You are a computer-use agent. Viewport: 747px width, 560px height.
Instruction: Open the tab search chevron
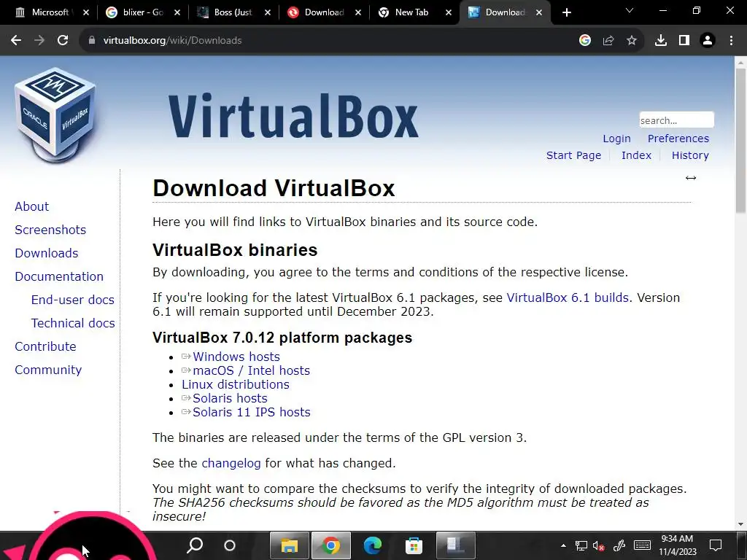click(x=630, y=10)
